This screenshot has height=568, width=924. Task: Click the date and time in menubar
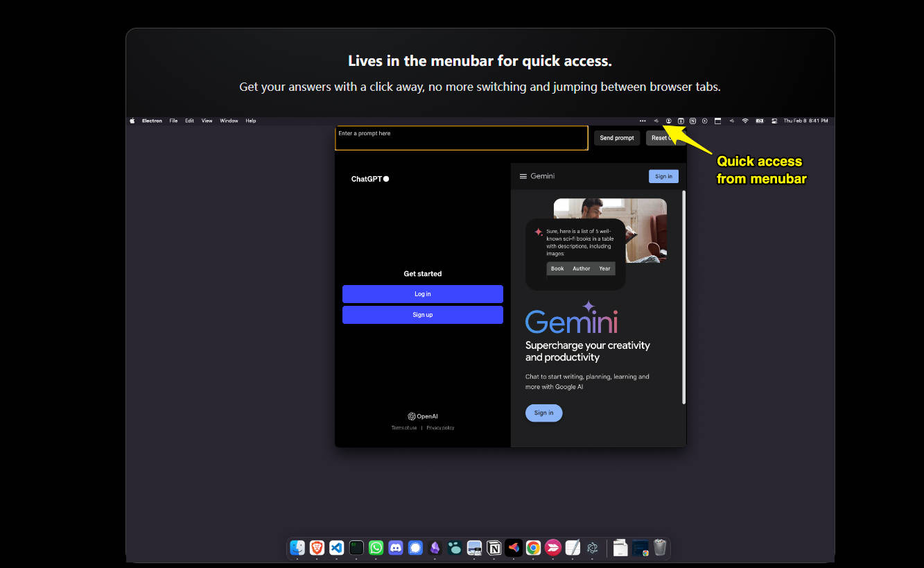(x=806, y=121)
